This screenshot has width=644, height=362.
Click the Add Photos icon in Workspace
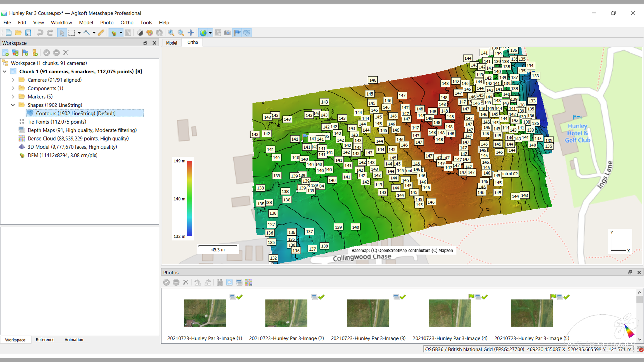pos(15,53)
